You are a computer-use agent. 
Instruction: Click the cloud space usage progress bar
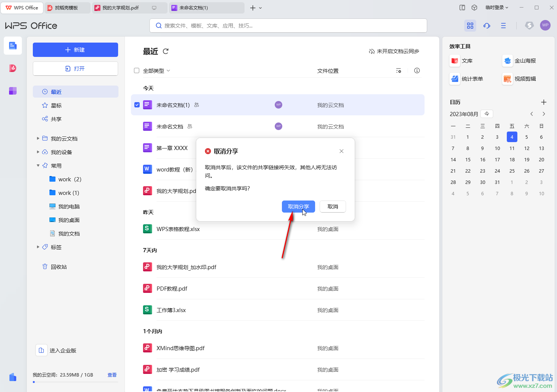pyautogui.click(x=75, y=382)
